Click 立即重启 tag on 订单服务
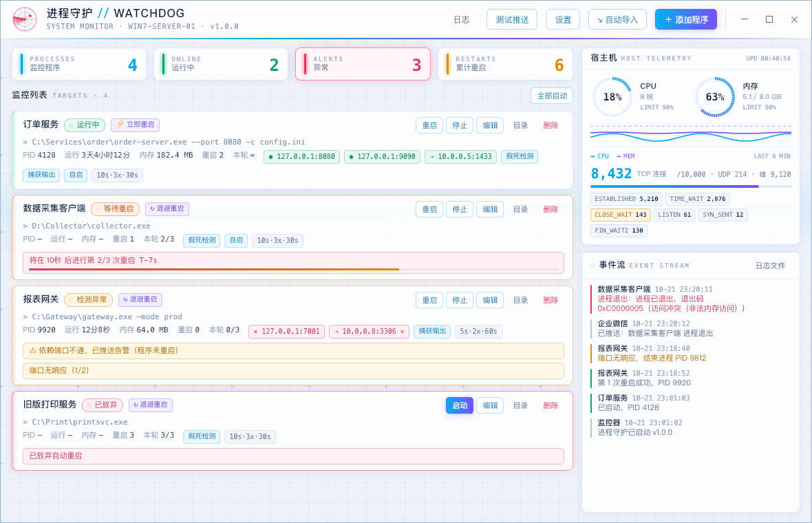The image size is (812, 523). point(135,125)
